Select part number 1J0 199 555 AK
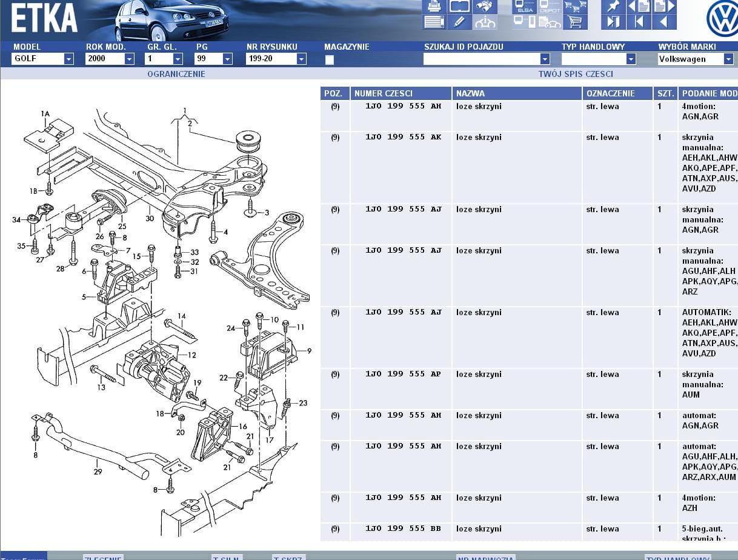Image resolution: width=738 pixels, height=560 pixels. pyautogui.click(x=403, y=137)
